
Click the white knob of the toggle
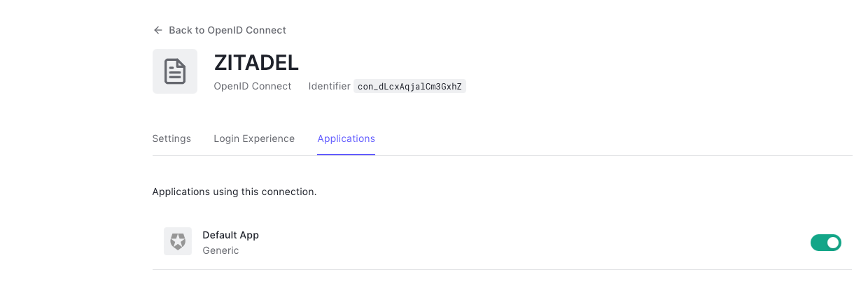[x=832, y=243]
